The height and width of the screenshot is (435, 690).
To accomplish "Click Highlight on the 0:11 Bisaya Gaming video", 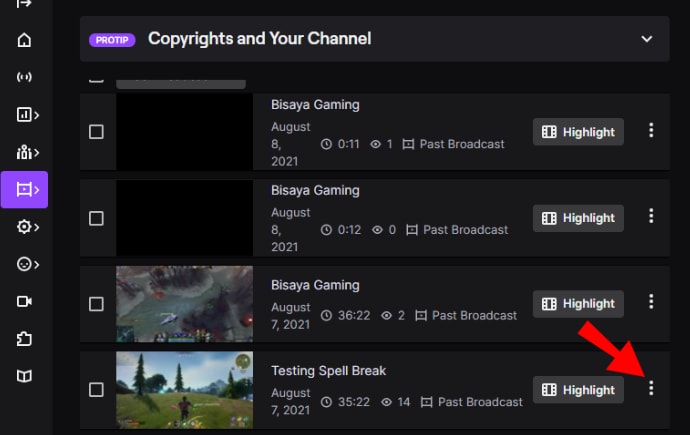I will click(578, 132).
